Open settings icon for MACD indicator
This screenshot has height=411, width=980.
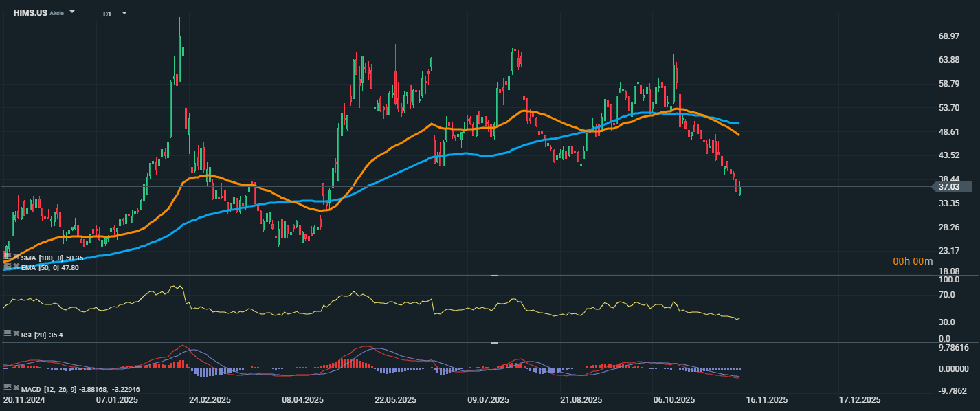(8, 388)
